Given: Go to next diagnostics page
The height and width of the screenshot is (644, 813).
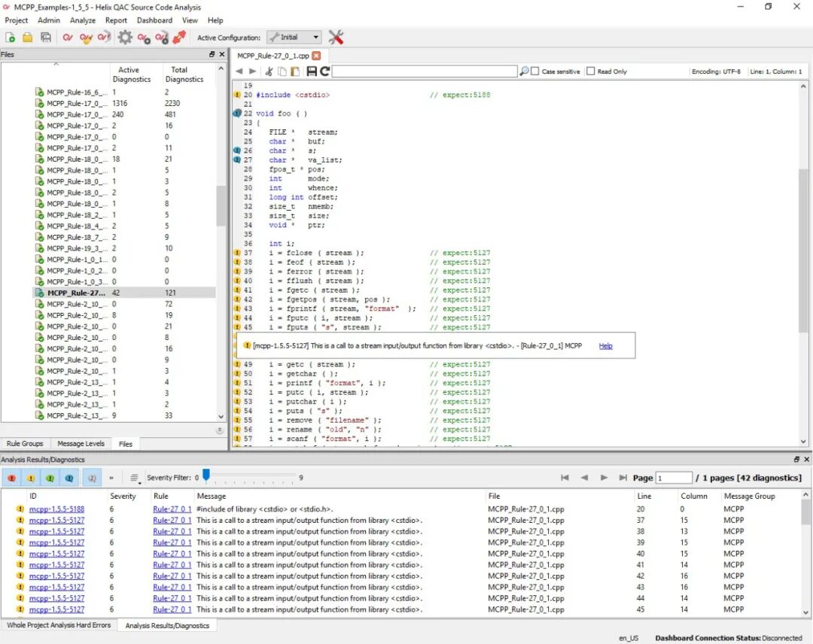Looking at the screenshot, I should click(604, 478).
